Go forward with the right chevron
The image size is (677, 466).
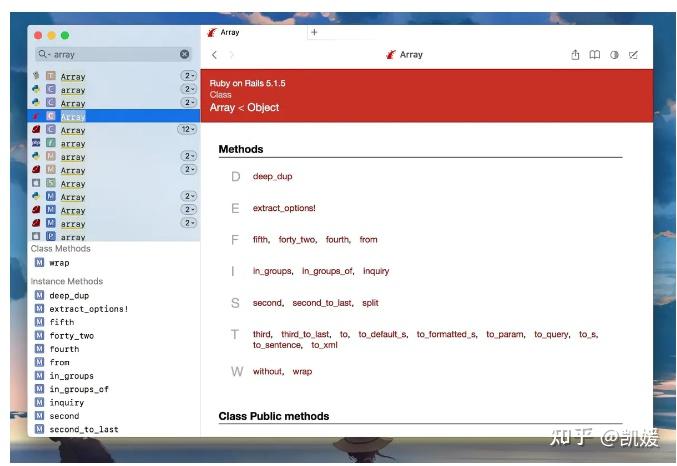click(232, 55)
